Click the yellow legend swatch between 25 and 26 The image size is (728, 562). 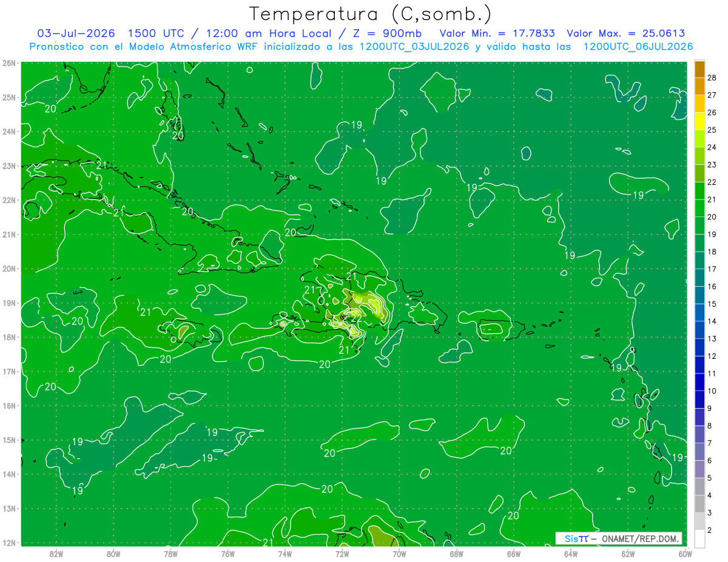tap(699, 121)
